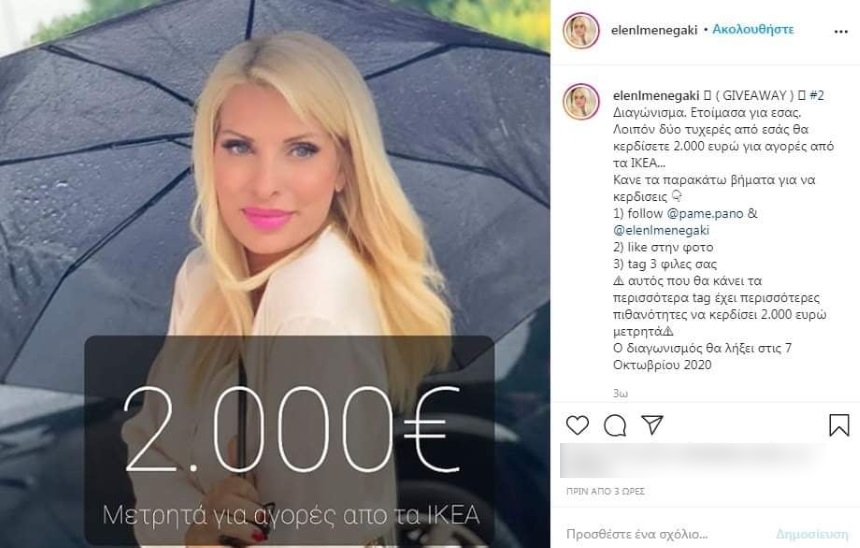Click the 3ω post age timestamp
This screenshot has height=548, width=860.
click(620, 393)
